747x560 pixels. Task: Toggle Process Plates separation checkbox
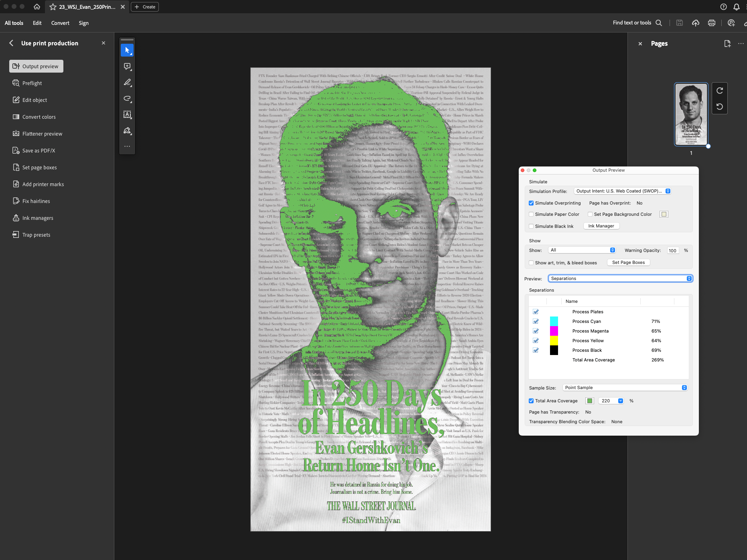pyautogui.click(x=536, y=312)
